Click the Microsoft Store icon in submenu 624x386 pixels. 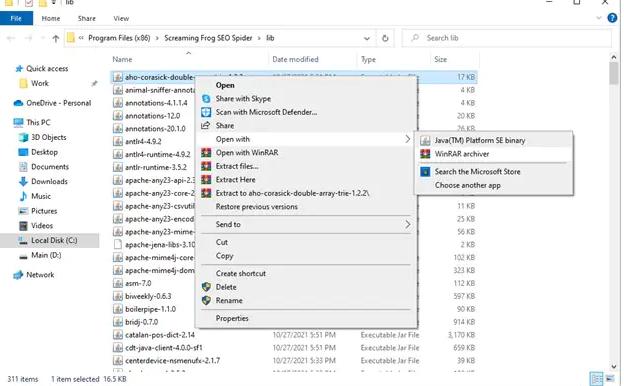[x=425, y=172]
